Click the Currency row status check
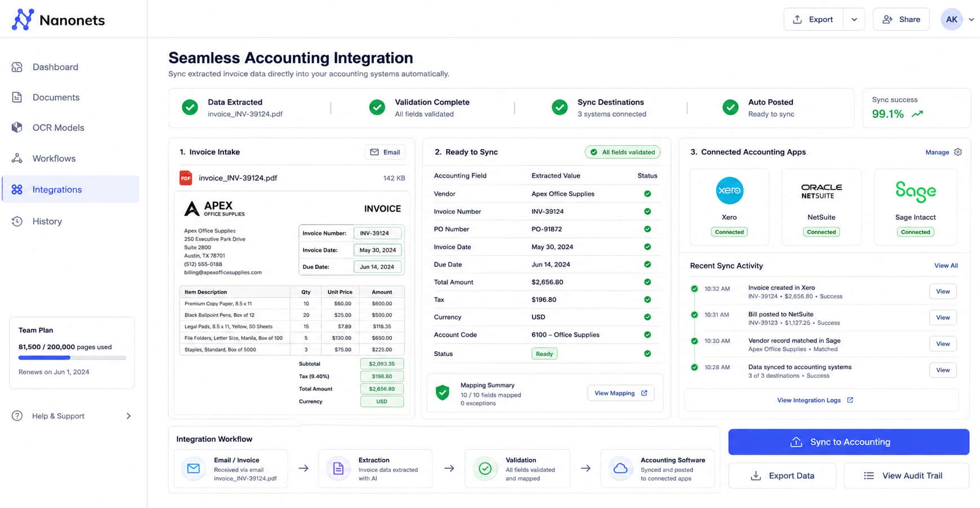The height and width of the screenshot is (508, 980). pos(647,317)
